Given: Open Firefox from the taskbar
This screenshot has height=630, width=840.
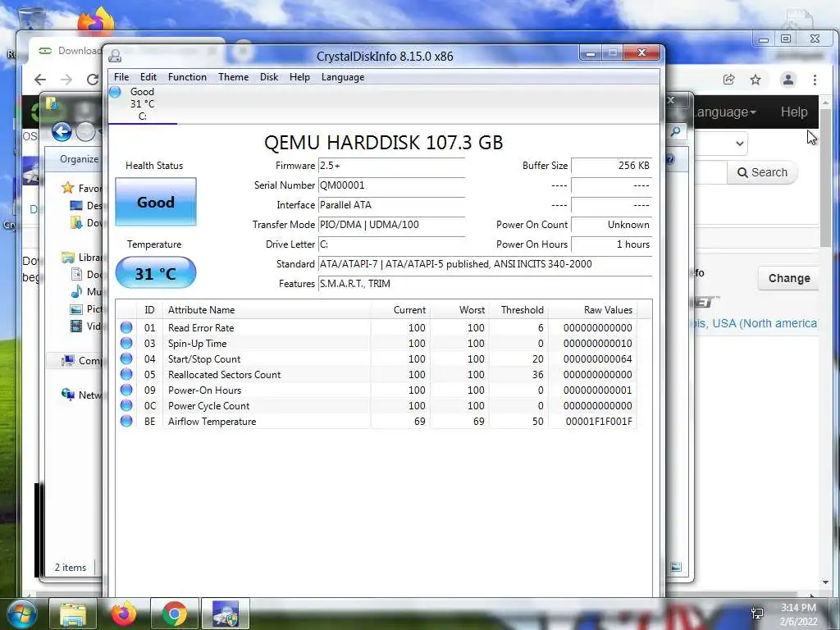Looking at the screenshot, I should click(x=124, y=614).
